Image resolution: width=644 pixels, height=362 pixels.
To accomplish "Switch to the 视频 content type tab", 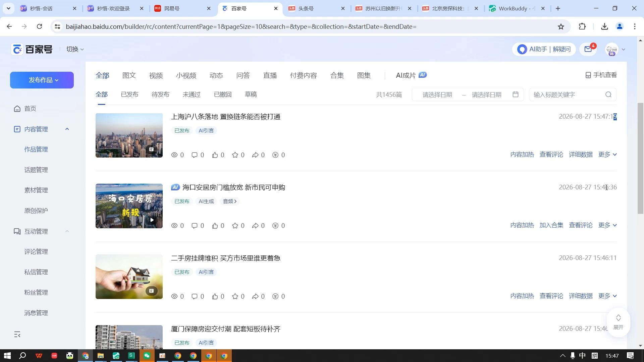I will 156,75.
